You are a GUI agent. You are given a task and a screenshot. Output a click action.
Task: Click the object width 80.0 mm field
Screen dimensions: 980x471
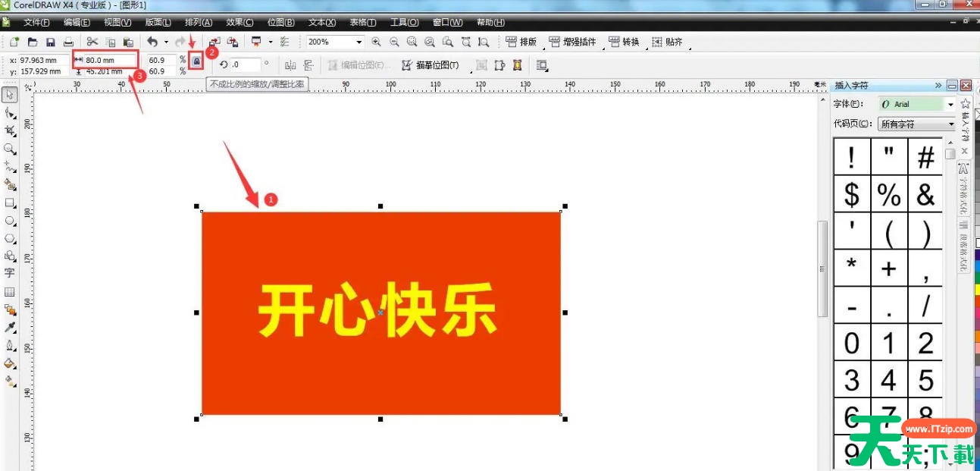click(110, 60)
